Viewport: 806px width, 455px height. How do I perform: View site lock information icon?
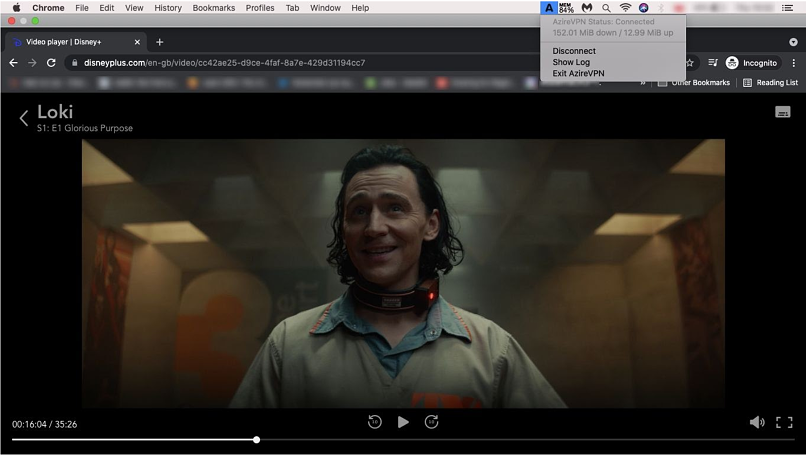click(x=75, y=63)
